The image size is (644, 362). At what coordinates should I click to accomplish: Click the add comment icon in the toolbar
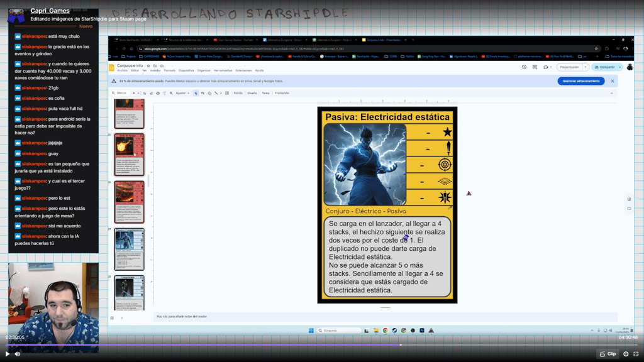click(227, 93)
